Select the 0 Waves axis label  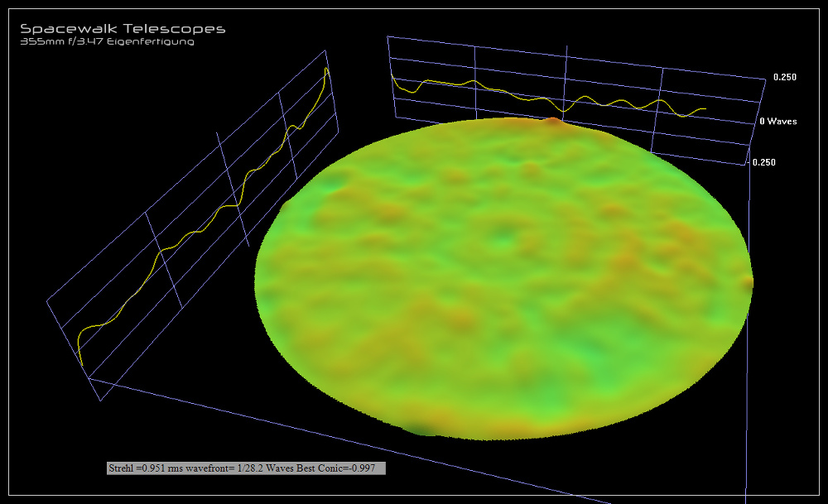(x=778, y=121)
